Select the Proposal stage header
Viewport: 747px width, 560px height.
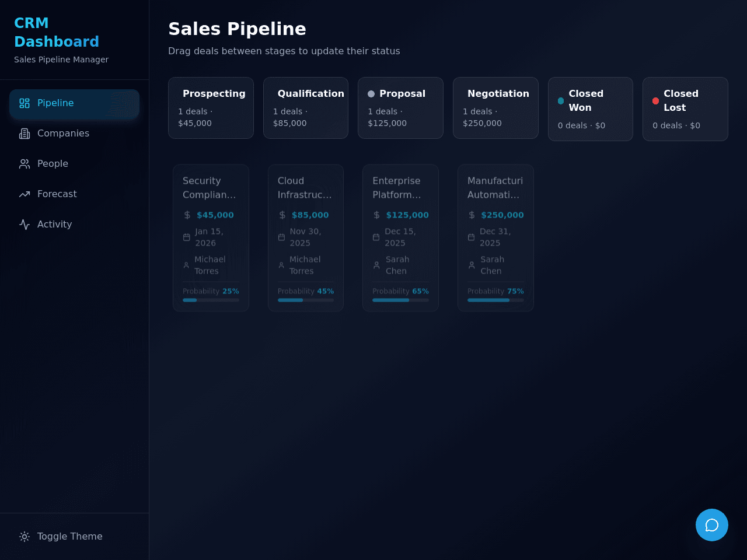[x=400, y=108]
